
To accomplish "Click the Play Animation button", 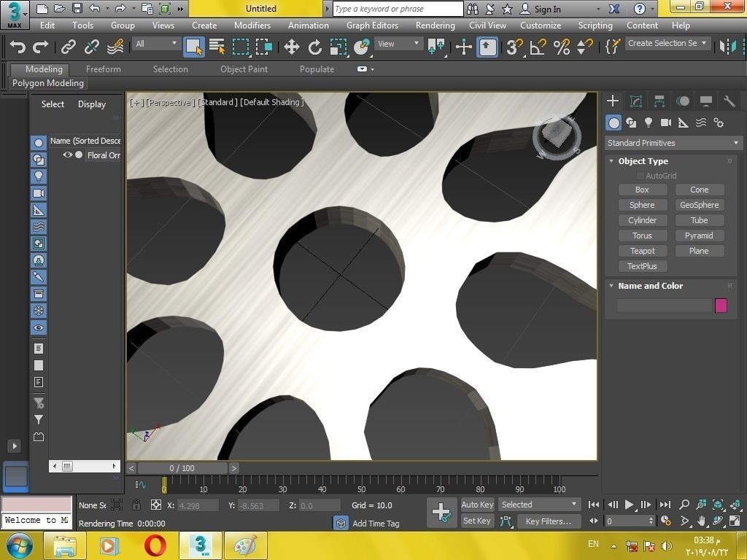I will (x=629, y=505).
